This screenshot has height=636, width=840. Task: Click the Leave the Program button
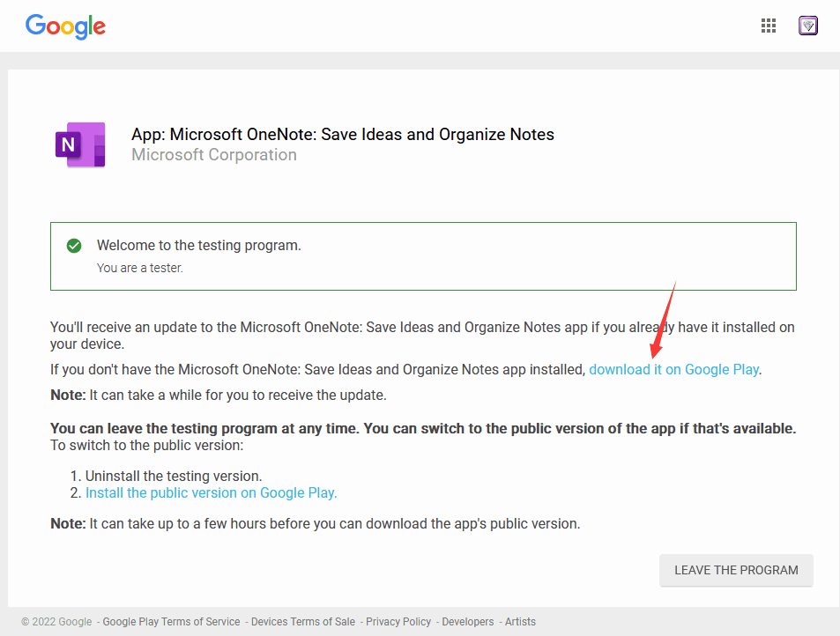coord(736,570)
